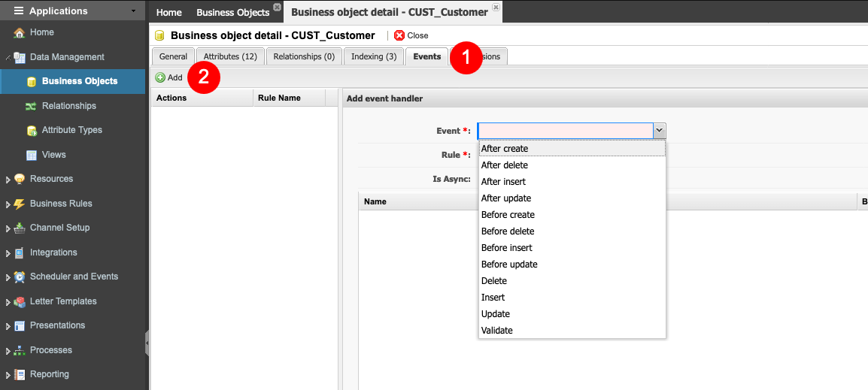Screen dimensions: 868x390
Task: Click the Event input field
Action: pyautogui.click(x=565, y=131)
